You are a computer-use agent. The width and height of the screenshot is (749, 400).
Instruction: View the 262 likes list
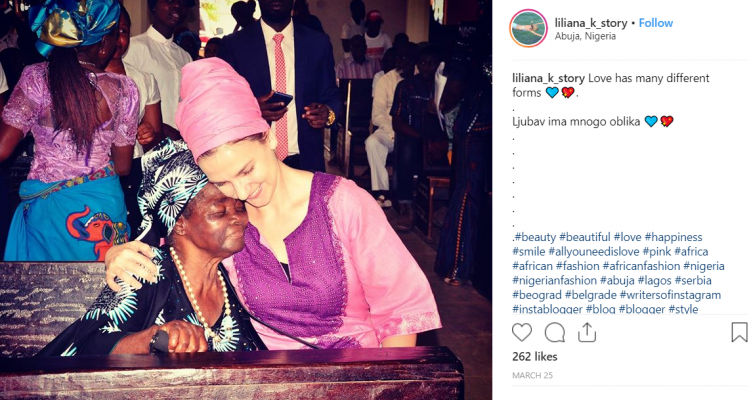(x=535, y=357)
